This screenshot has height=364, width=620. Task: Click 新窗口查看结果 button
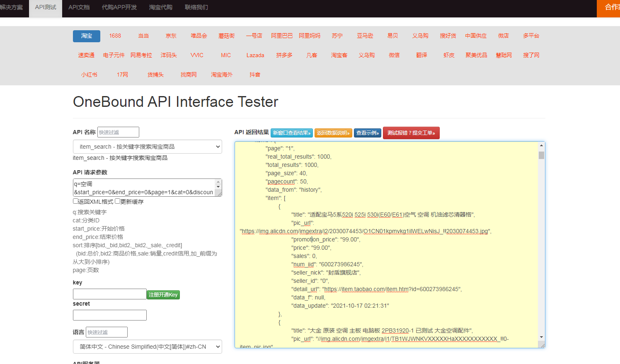point(292,133)
